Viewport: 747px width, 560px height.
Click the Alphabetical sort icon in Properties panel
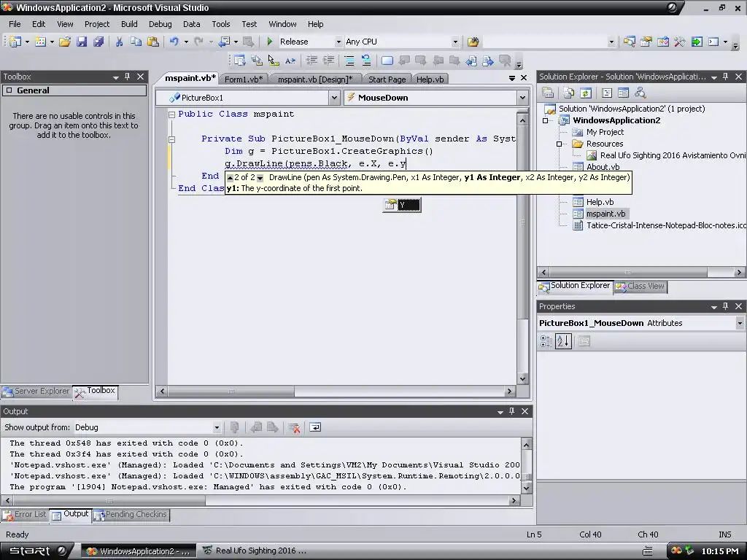563,341
